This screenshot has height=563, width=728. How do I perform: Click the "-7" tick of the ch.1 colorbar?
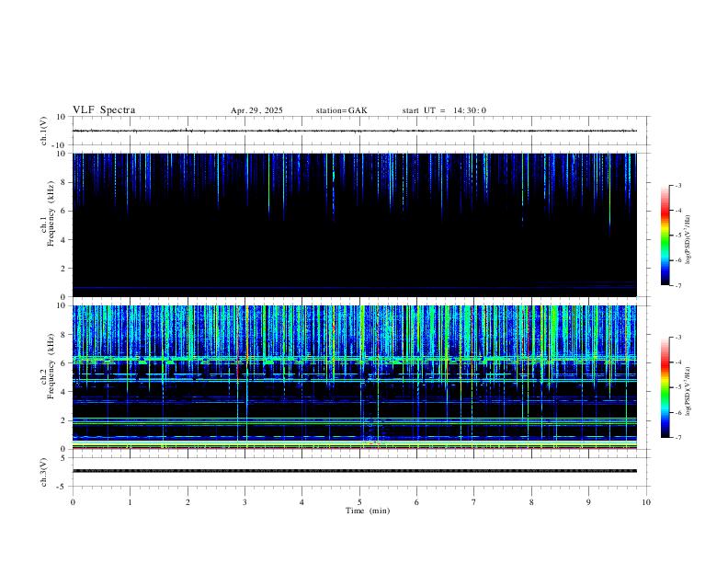pyautogui.click(x=677, y=286)
